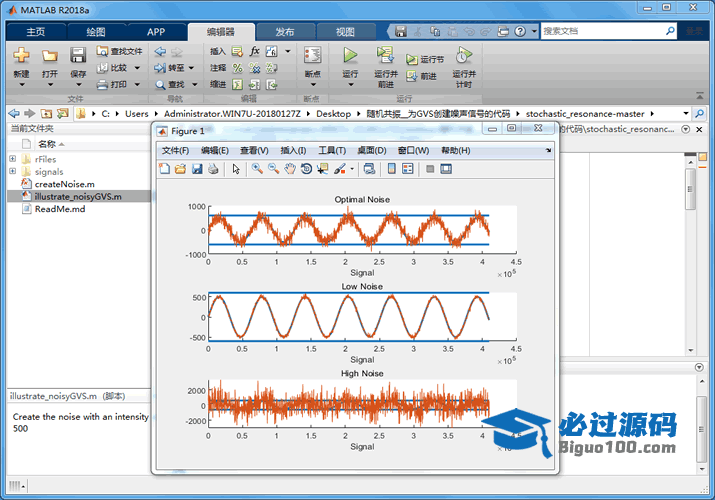Switch to the Publish (发布) tab
The width and height of the screenshot is (715, 500).
click(x=285, y=31)
